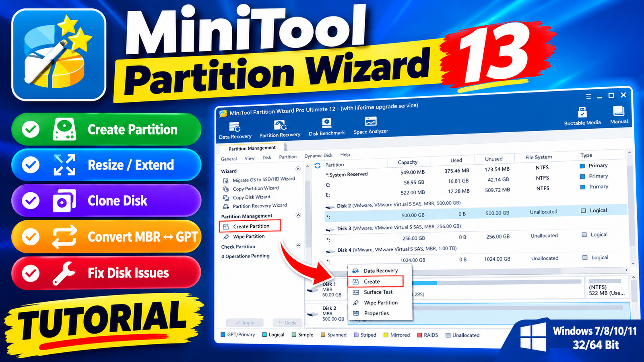Choose Create Partition in the sidebar

tap(250, 226)
